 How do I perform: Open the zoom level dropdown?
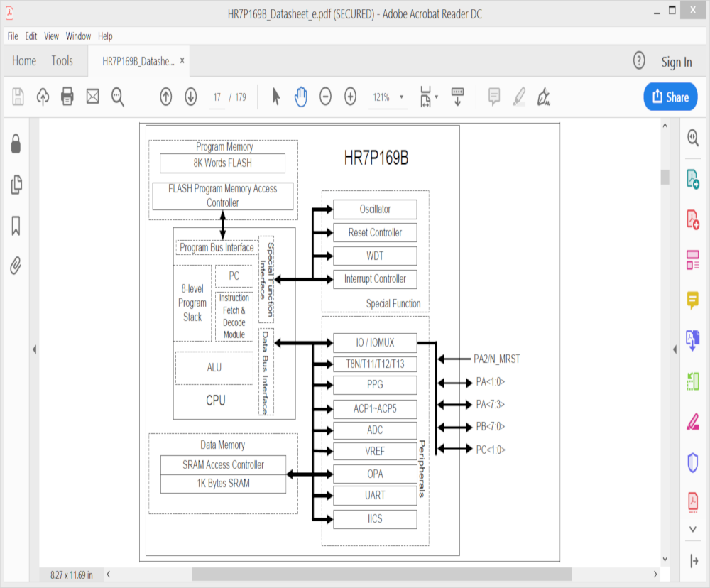(401, 97)
